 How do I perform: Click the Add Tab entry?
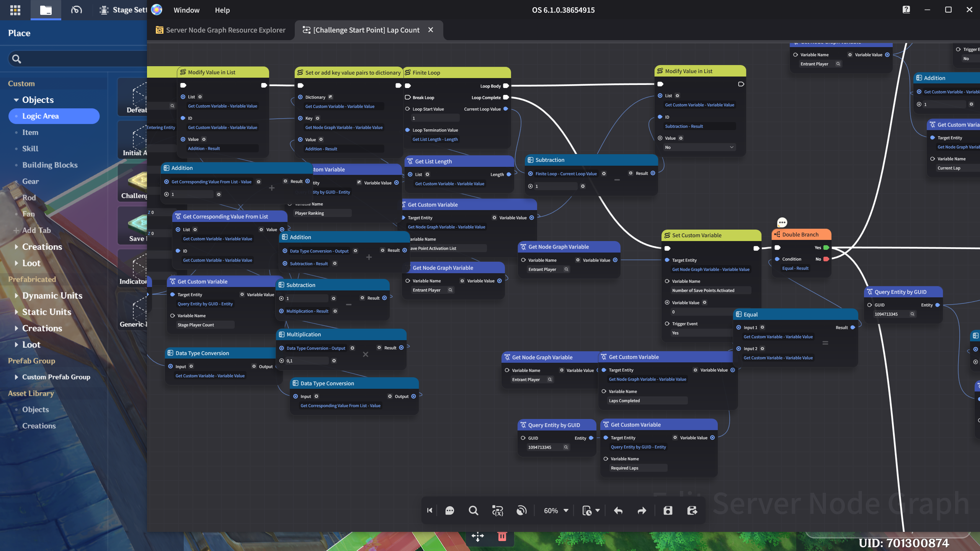(36, 230)
